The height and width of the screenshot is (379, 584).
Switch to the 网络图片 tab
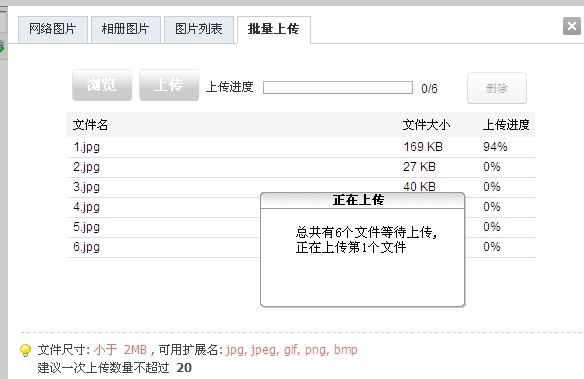point(53,29)
